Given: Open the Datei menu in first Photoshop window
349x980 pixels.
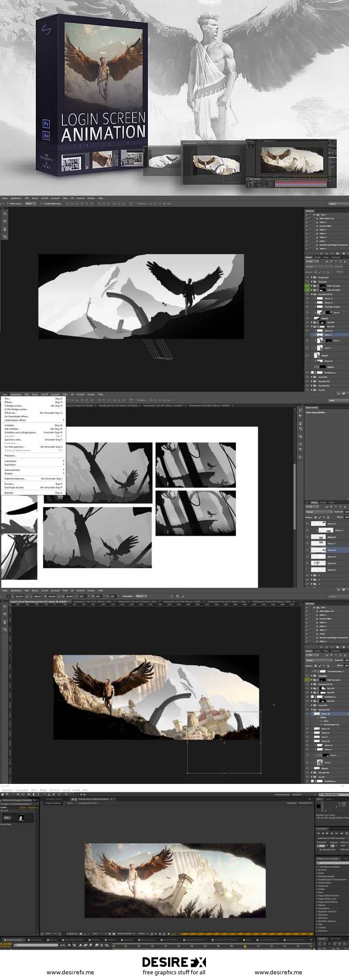Looking at the screenshot, I should (x=5, y=198).
